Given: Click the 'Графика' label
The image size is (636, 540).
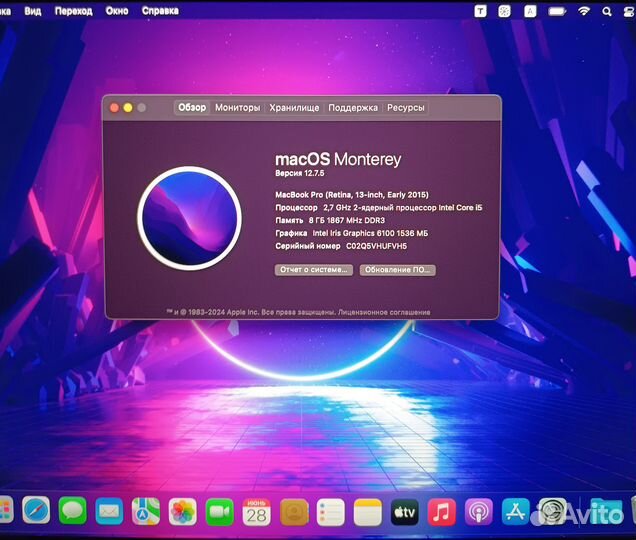Looking at the screenshot, I should tap(291, 233).
